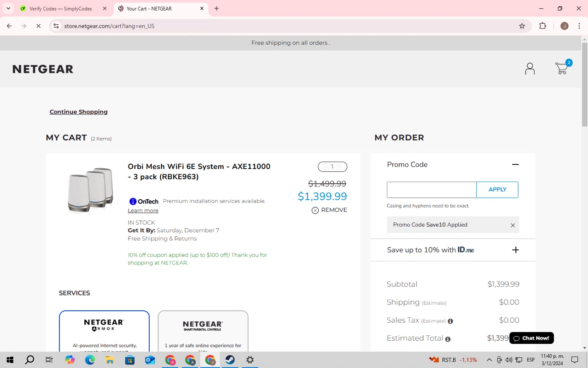Close the Your Cart NETGEAR tab
588x368 pixels.
(202, 9)
